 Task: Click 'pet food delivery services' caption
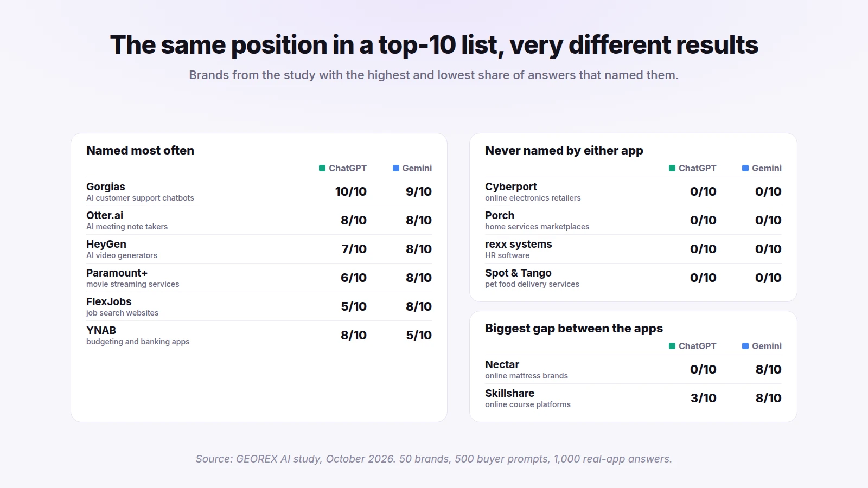click(x=532, y=284)
